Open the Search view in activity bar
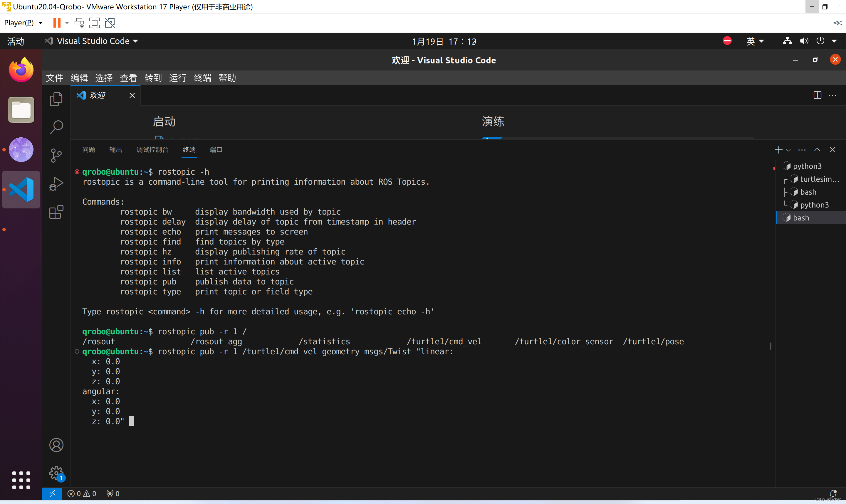Viewport: 846px width, 504px height. (x=56, y=127)
